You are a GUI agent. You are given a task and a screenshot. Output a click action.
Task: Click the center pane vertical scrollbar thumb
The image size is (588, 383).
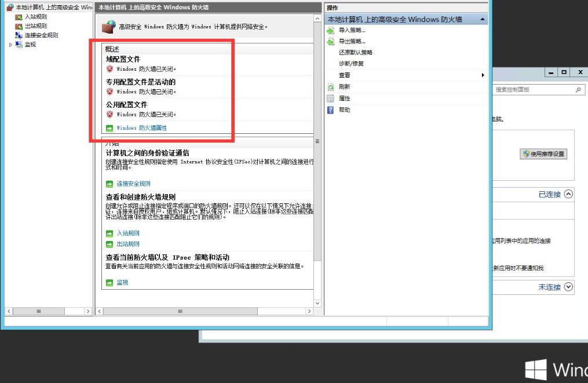point(317,142)
